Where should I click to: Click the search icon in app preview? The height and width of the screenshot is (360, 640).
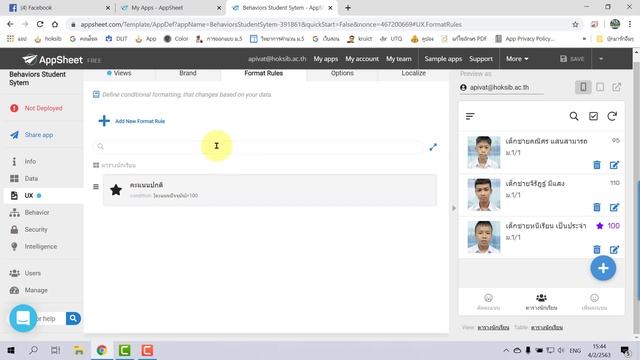point(574,116)
